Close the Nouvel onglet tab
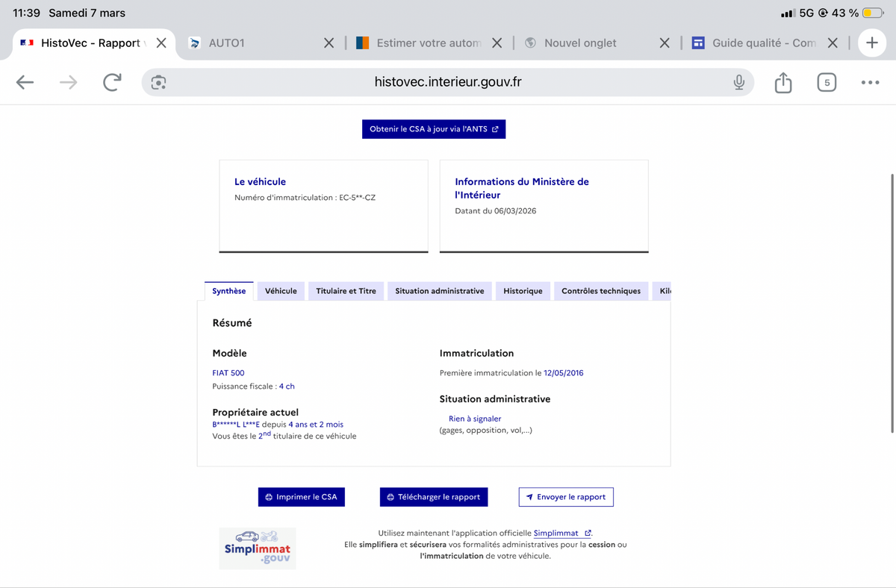 pyautogui.click(x=665, y=43)
